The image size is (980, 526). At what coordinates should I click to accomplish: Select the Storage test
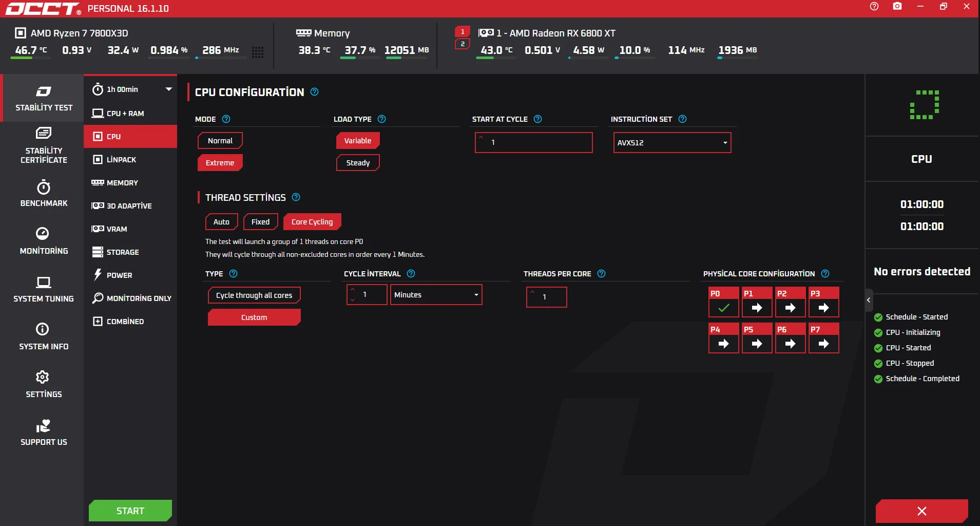click(130, 252)
